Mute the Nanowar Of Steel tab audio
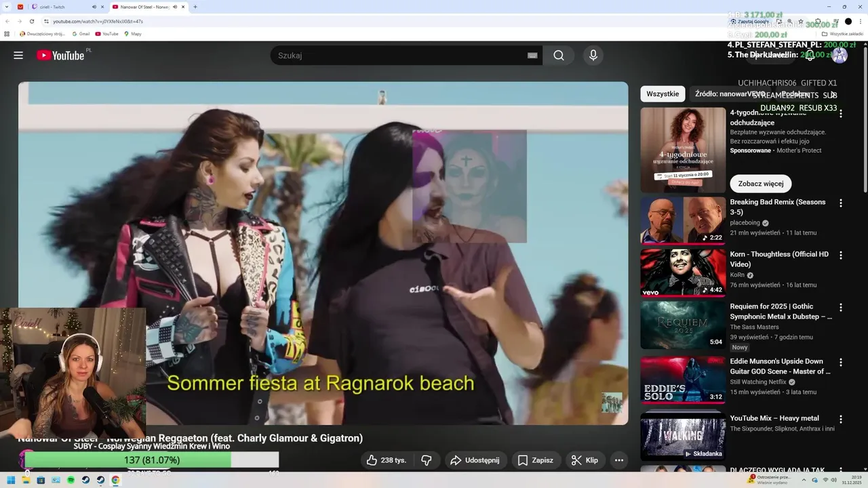Viewport: 868px width, 488px height. pos(176,7)
